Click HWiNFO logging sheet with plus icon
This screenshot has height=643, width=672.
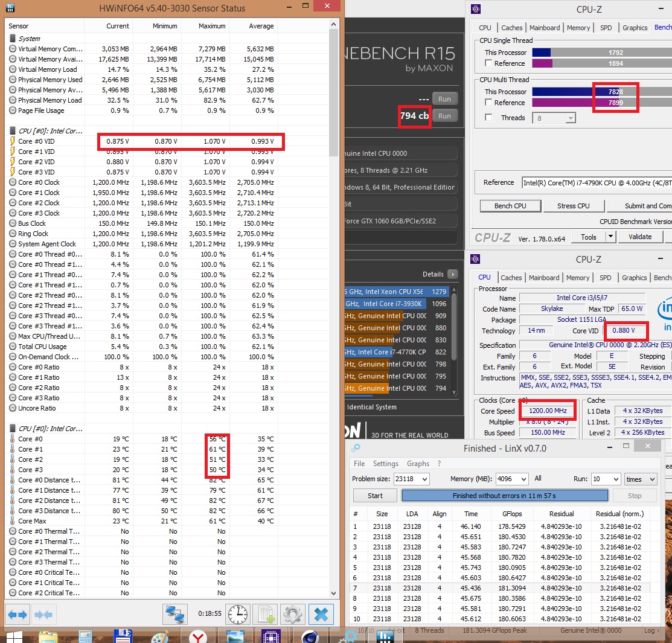[265, 615]
